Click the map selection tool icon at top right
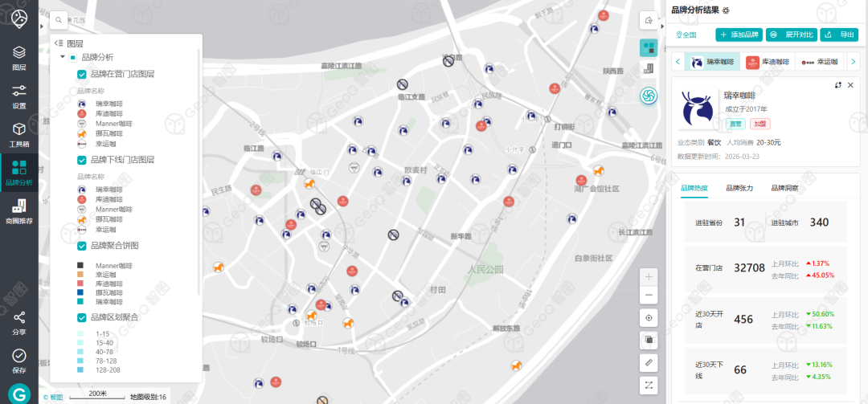 [x=649, y=20]
